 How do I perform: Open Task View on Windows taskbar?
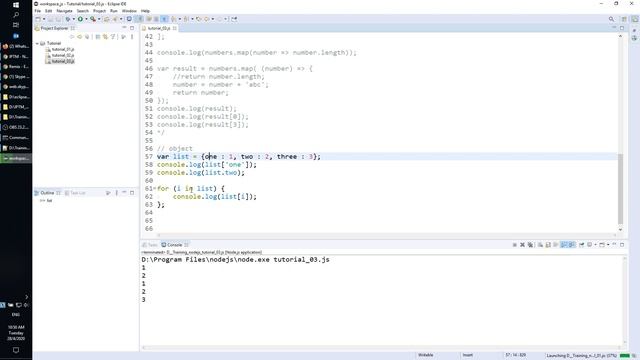tap(16, 25)
